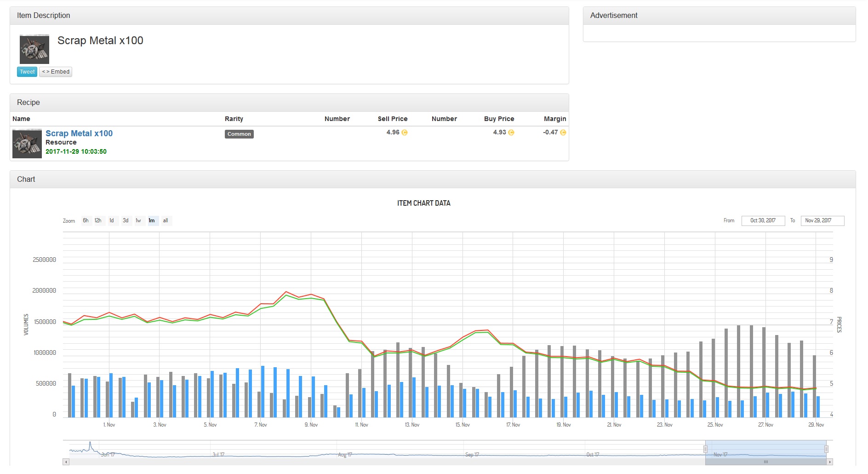Screen dimensions: 868x474
Task: Select the 3d zoom interval
Action: pyautogui.click(x=125, y=220)
